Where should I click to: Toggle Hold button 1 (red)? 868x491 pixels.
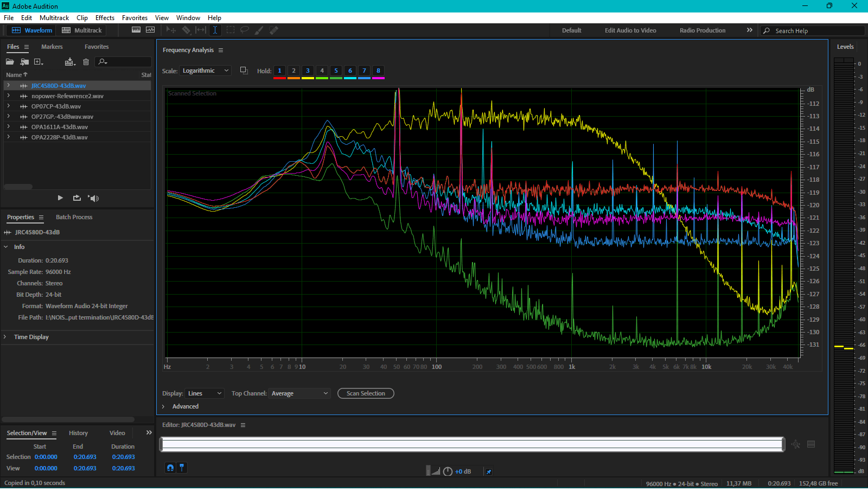pos(279,71)
